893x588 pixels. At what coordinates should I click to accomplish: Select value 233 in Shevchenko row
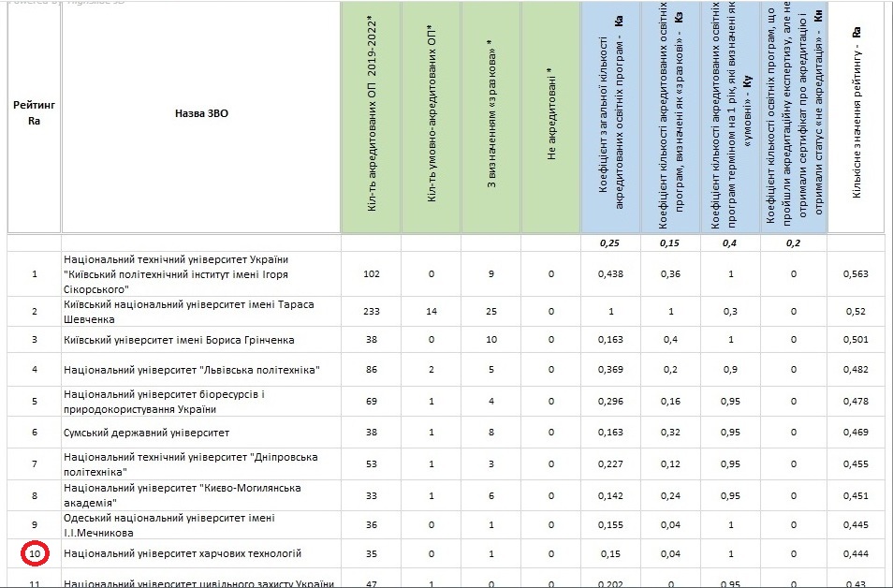pos(372,311)
